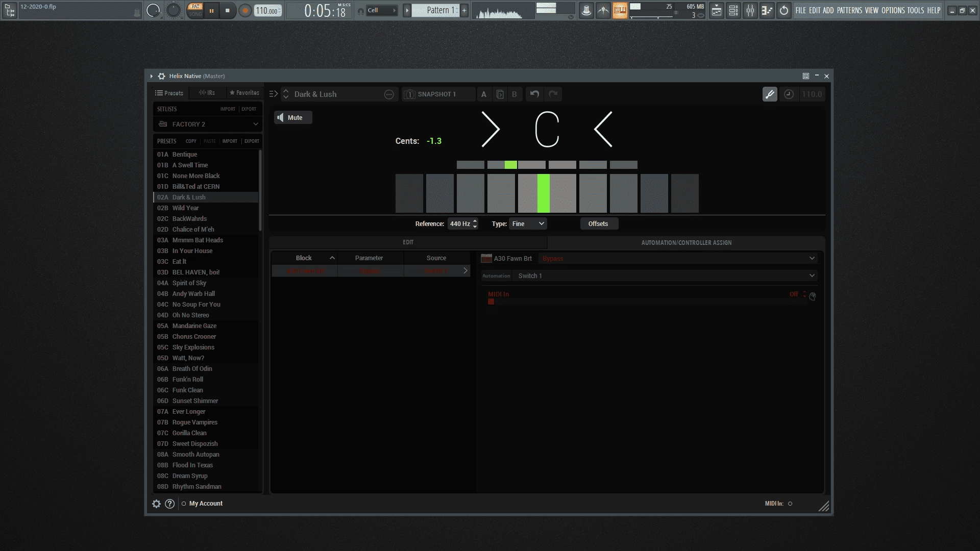Toggle the metronome icon
This screenshot has width=980, height=551.
(x=586, y=10)
